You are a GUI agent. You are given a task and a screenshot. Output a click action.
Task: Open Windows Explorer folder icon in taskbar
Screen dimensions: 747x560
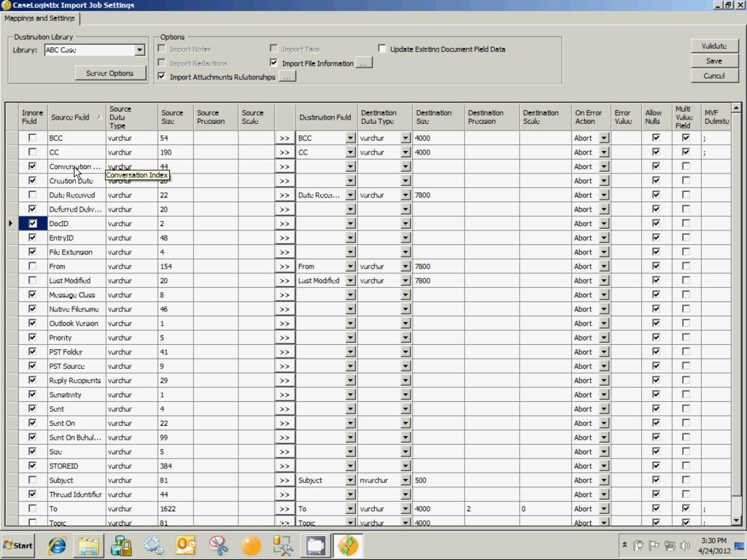(88, 545)
